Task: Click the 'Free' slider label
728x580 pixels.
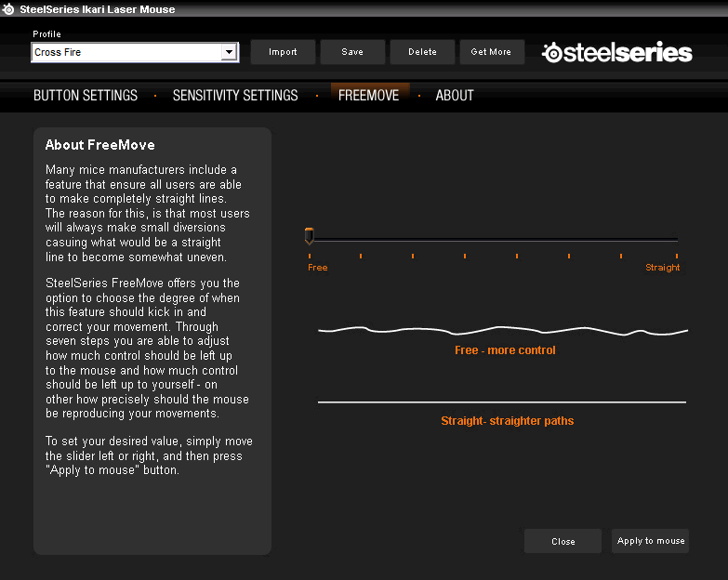Action: [x=318, y=268]
